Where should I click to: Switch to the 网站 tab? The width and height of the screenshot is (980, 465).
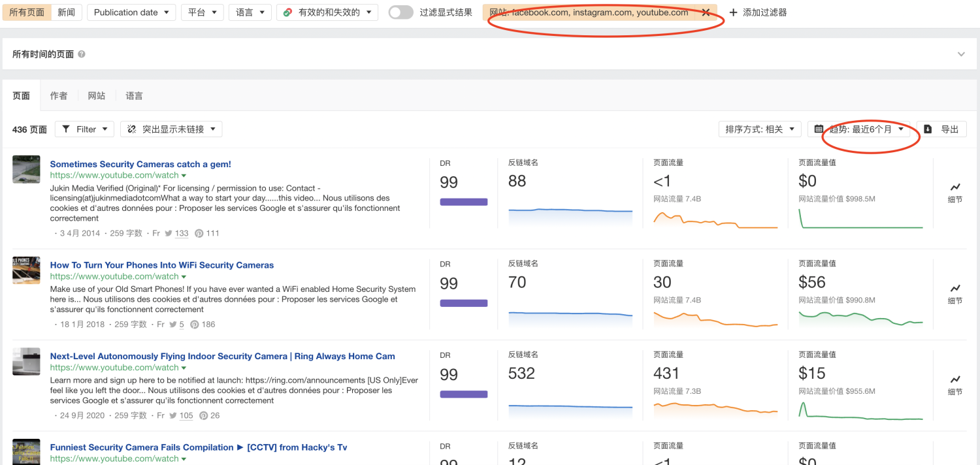click(97, 96)
